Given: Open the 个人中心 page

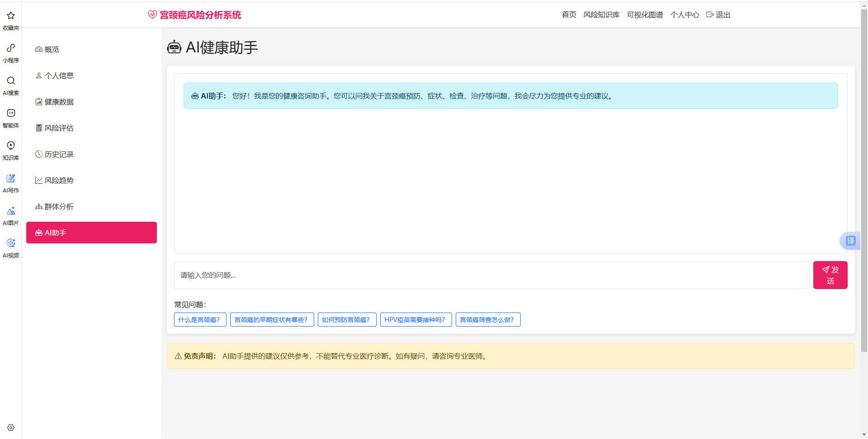Looking at the screenshot, I should [x=684, y=14].
